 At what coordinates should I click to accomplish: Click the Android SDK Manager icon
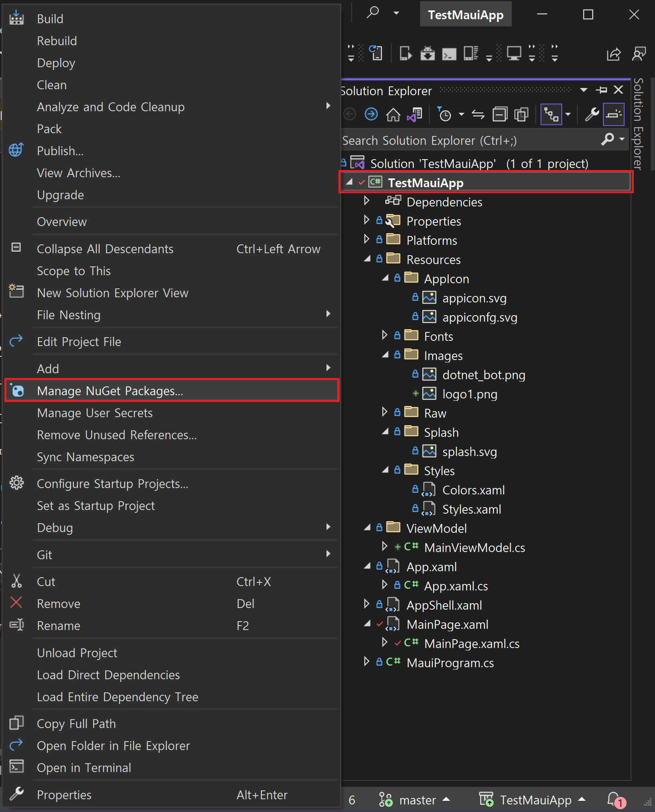coord(427,53)
